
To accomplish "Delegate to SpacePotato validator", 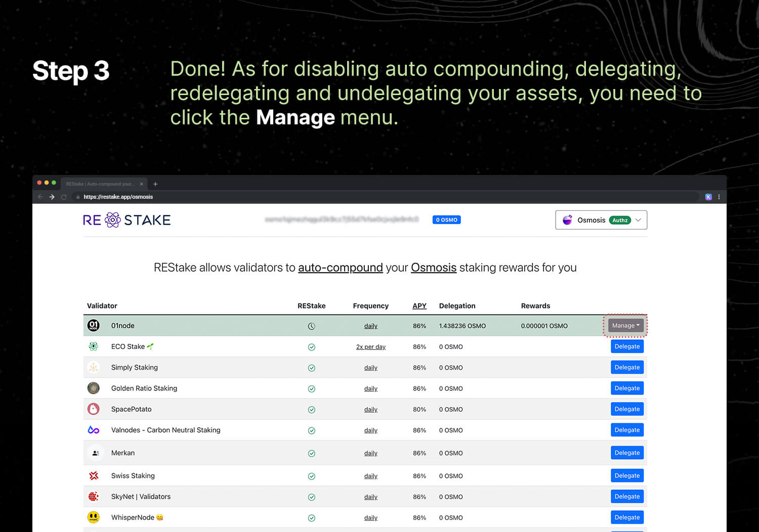I will coord(627,409).
